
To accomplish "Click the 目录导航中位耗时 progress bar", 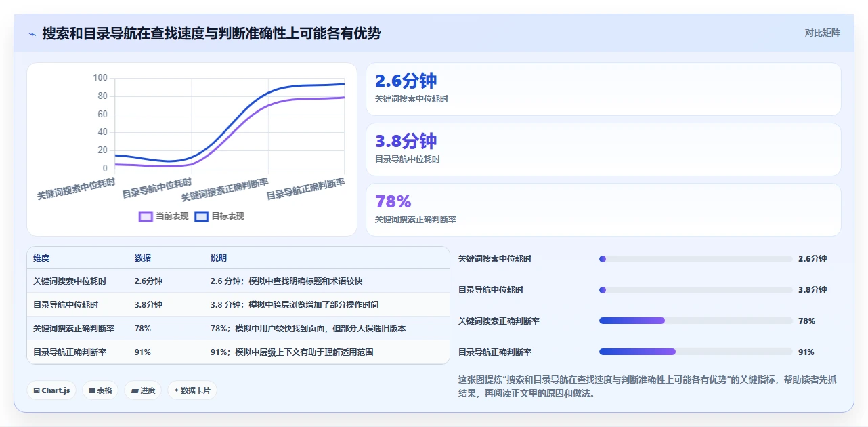I will point(695,290).
